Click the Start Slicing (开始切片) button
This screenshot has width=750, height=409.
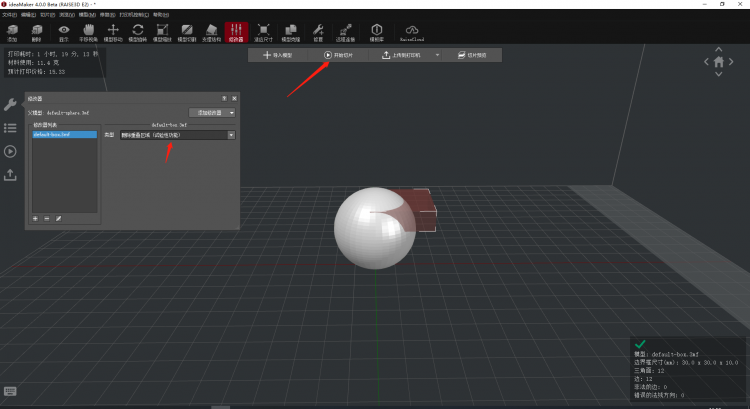pyautogui.click(x=338, y=55)
